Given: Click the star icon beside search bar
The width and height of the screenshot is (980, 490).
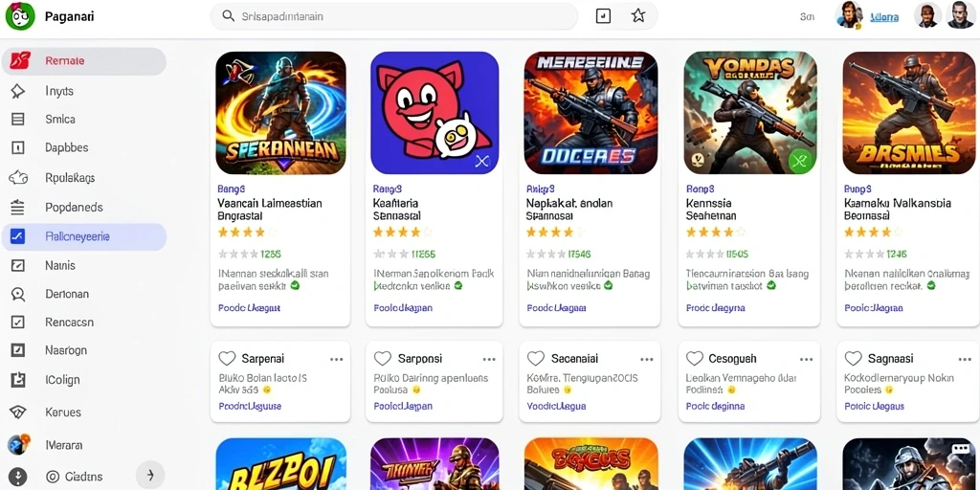Looking at the screenshot, I should (x=637, y=16).
